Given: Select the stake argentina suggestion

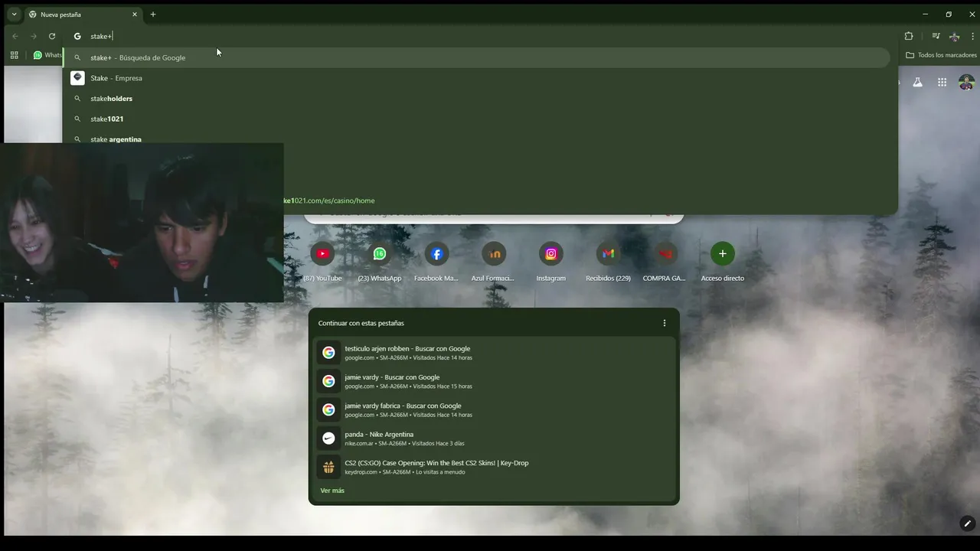Looking at the screenshot, I should pyautogui.click(x=476, y=139).
